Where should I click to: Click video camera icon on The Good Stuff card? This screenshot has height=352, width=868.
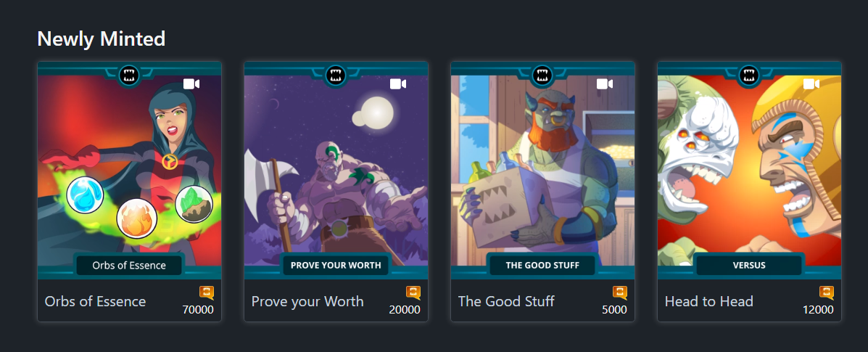pyautogui.click(x=605, y=83)
